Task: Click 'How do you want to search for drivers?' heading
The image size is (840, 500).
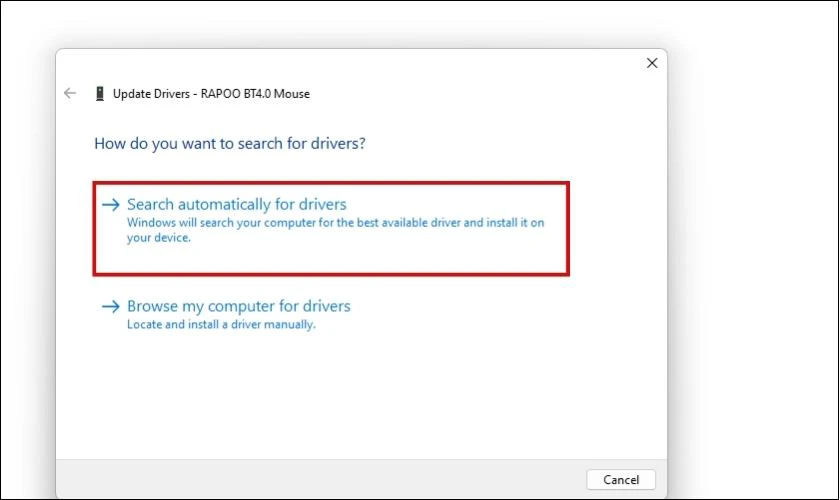Action: point(230,144)
